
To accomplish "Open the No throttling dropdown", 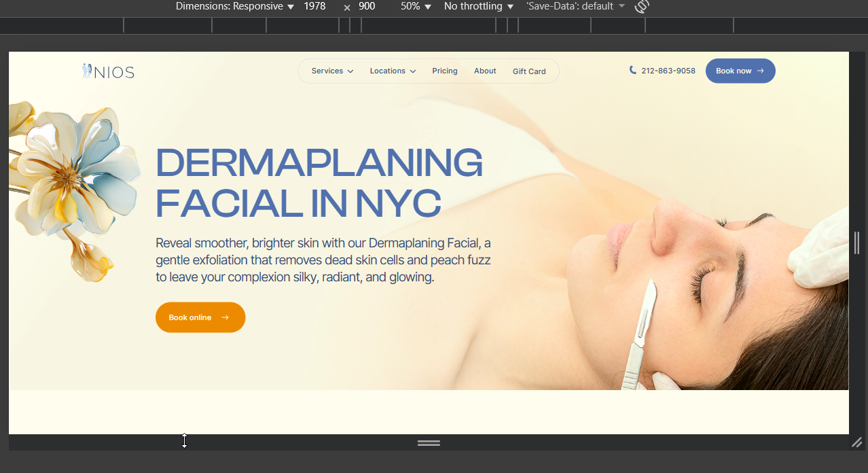I will pos(478,6).
